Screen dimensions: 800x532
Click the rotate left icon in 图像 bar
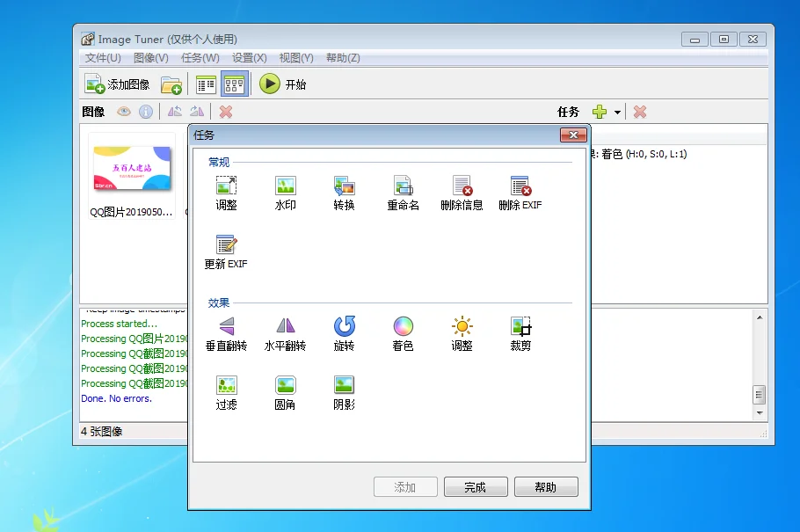click(x=174, y=112)
